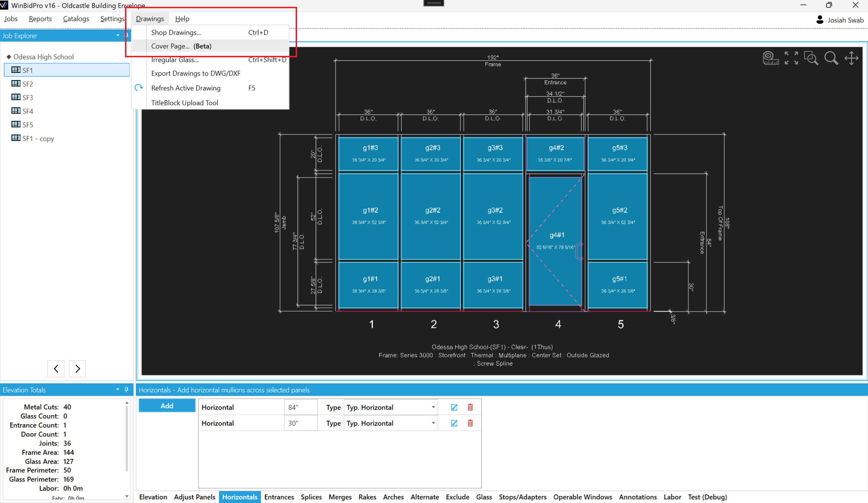Viewport: 868px width, 503px height.
Task: Select glass panel g4#1 door in drawing
Action: point(555,241)
